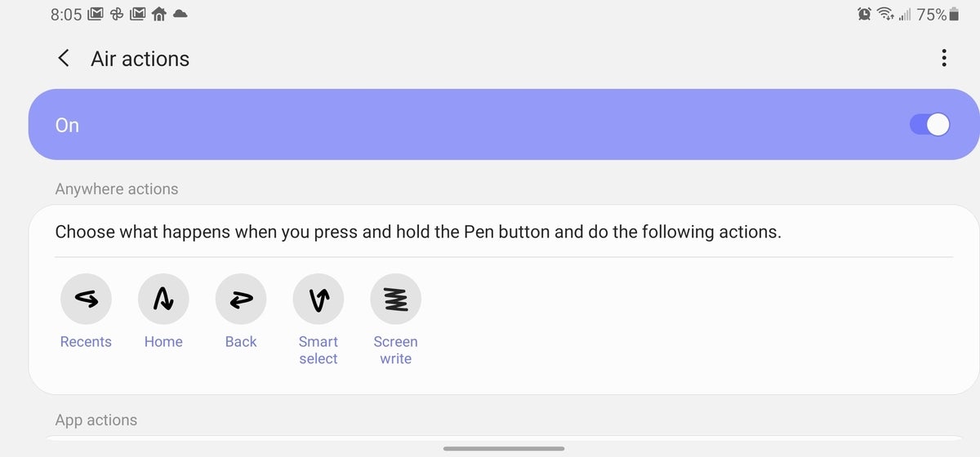Tap the bottom navigation gesture handle

504,448
